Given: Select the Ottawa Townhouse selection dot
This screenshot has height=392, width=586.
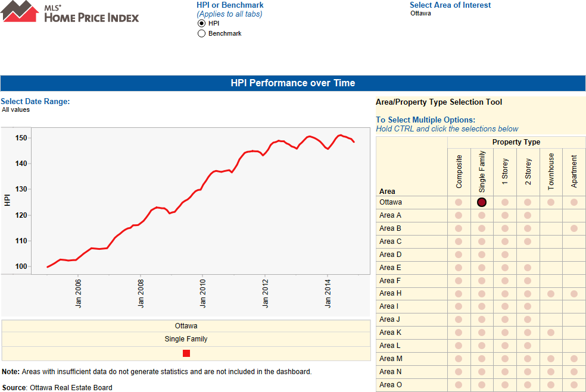Looking at the screenshot, I should [551, 202].
